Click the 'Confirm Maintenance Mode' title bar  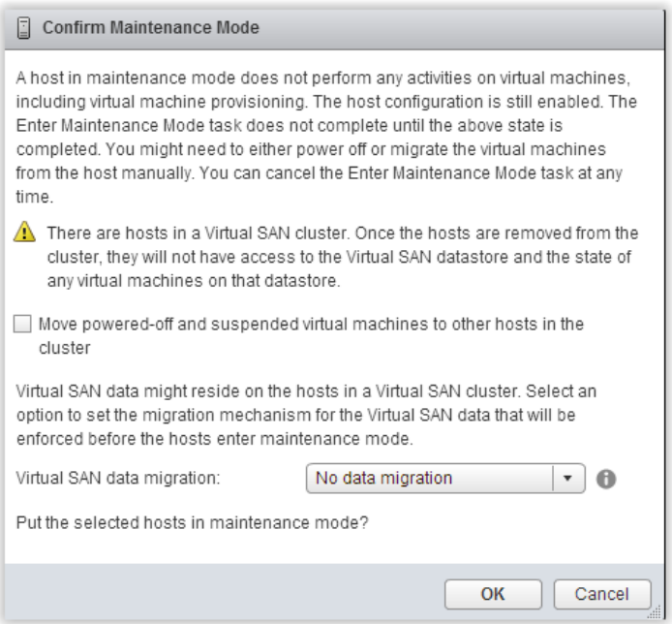334,28
